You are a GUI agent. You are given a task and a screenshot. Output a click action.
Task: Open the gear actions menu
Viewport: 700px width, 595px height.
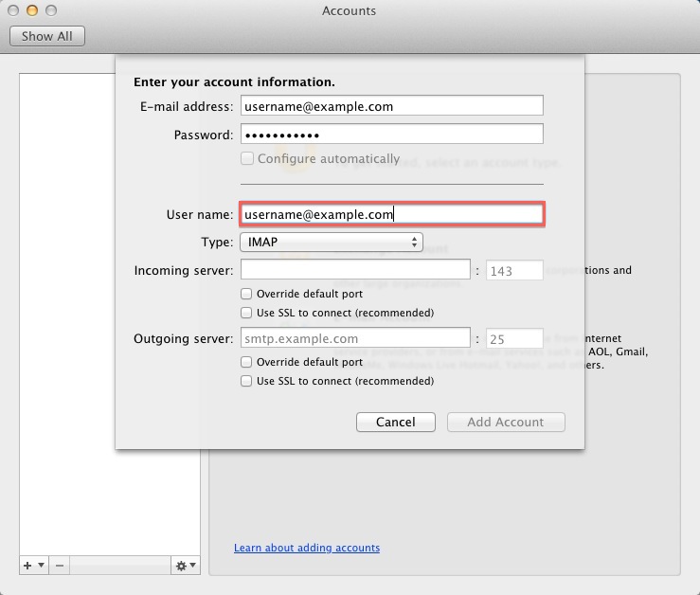coord(185,566)
